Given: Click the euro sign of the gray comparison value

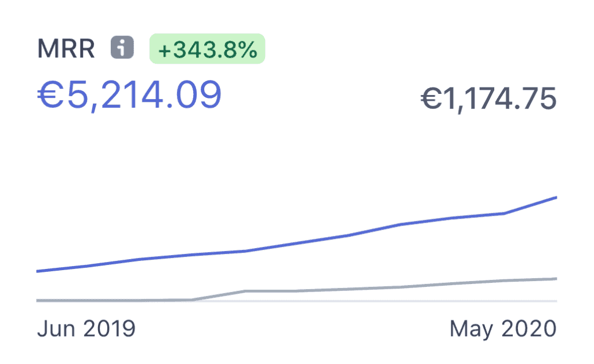Looking at the screenshot, I should (429, 99).
